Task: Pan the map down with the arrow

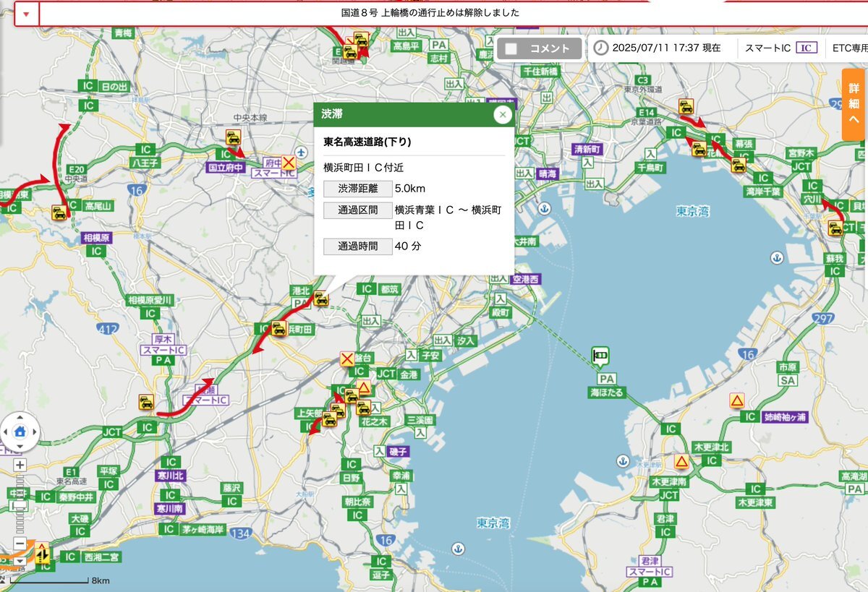Action: pos(20,445)
